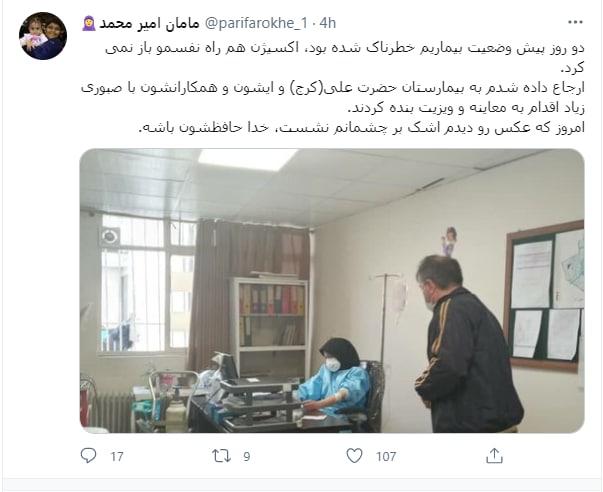
Task: Click the first line of tweet text
Action: (x=345, y=48)
